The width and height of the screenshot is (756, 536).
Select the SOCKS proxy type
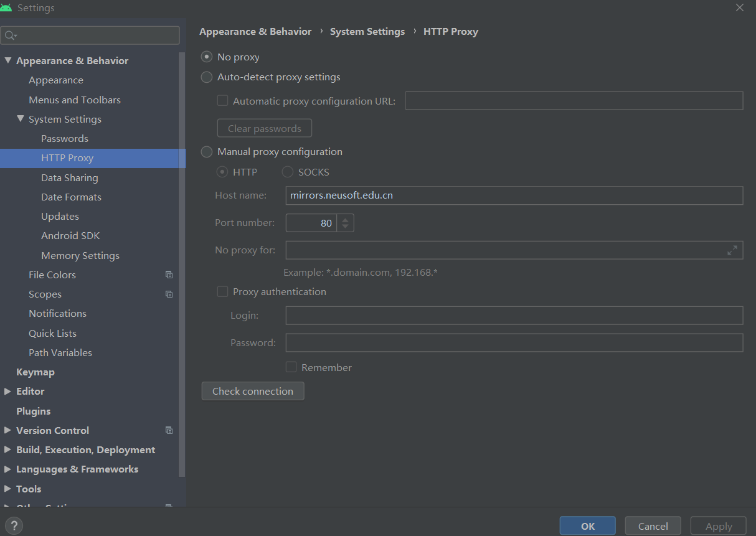pyautogui.click(x=287, y=172)
